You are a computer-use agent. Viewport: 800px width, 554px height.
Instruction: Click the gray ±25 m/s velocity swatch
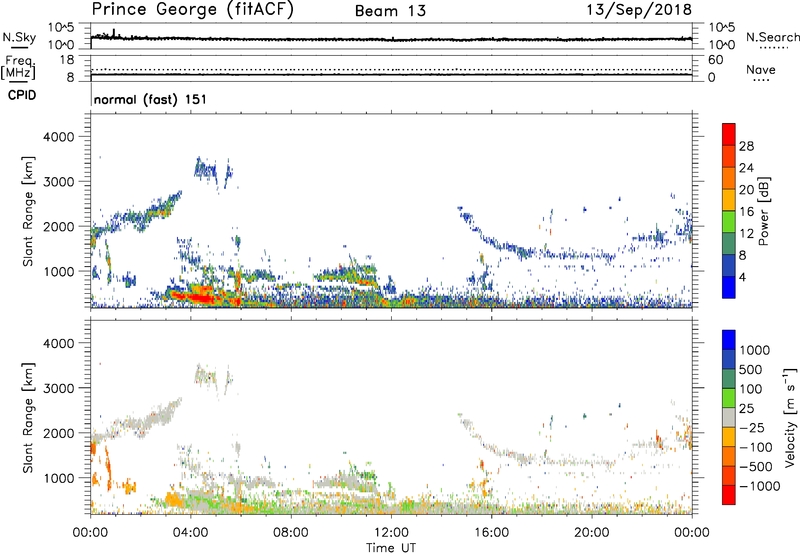coord(729,417)
